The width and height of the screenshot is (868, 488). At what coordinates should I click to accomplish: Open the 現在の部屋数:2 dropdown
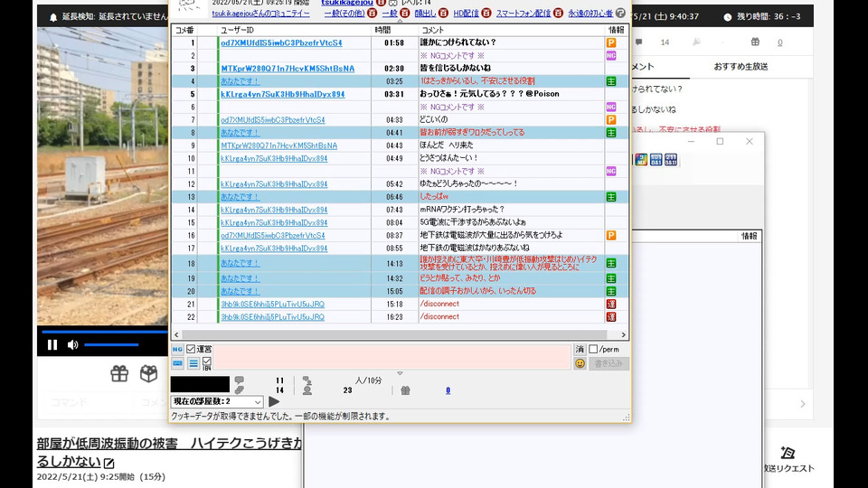[216, 401]
